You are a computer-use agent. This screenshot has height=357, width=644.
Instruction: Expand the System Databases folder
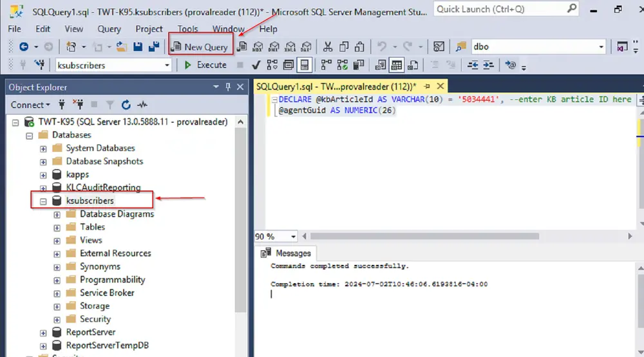pyautogui.click(x=43, y=149)
